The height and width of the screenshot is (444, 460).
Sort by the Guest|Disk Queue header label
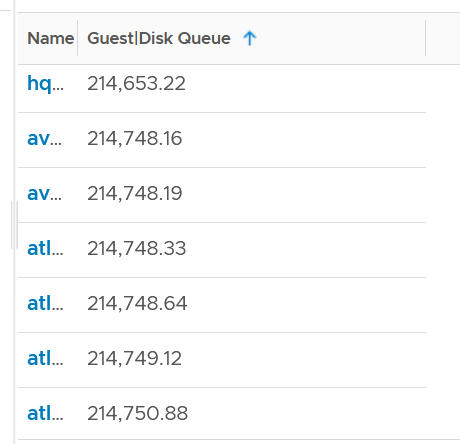coord(159,38)
